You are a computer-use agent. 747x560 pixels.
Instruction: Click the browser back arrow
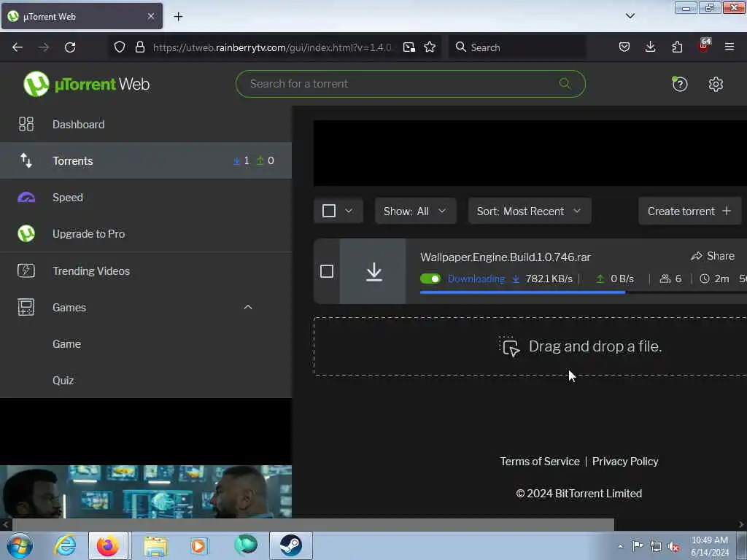(x=18, y=47)
